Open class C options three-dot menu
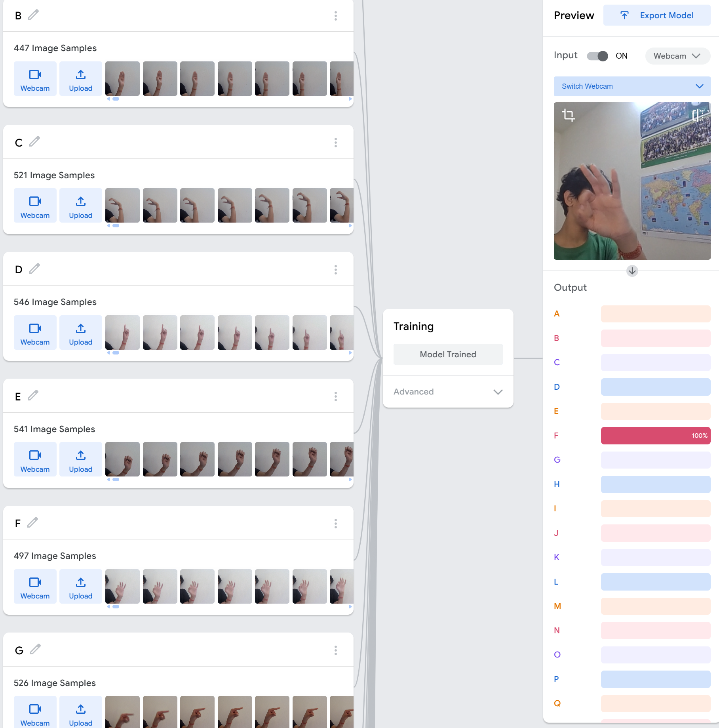This screenshot has width=719, height=728. [336, 143]
